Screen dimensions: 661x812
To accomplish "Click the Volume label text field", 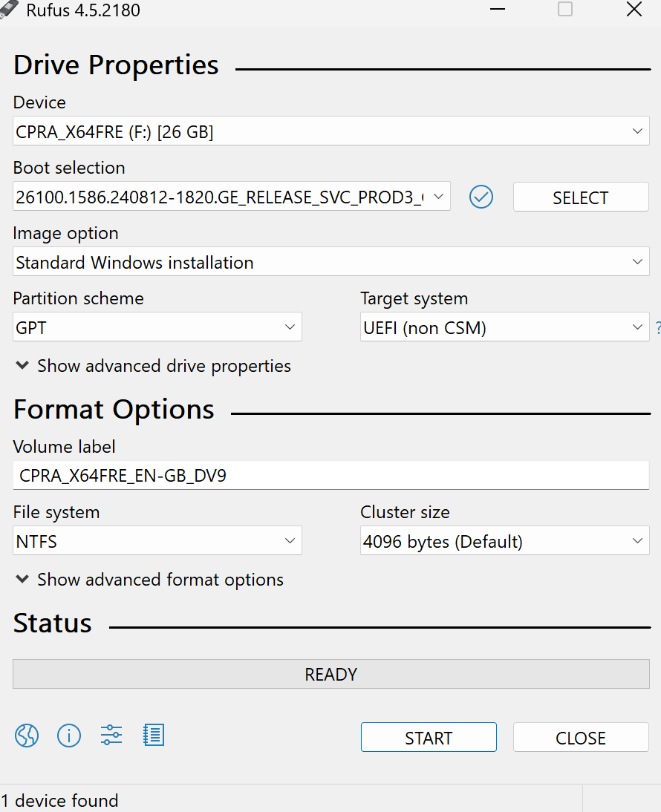I will 331,475.
